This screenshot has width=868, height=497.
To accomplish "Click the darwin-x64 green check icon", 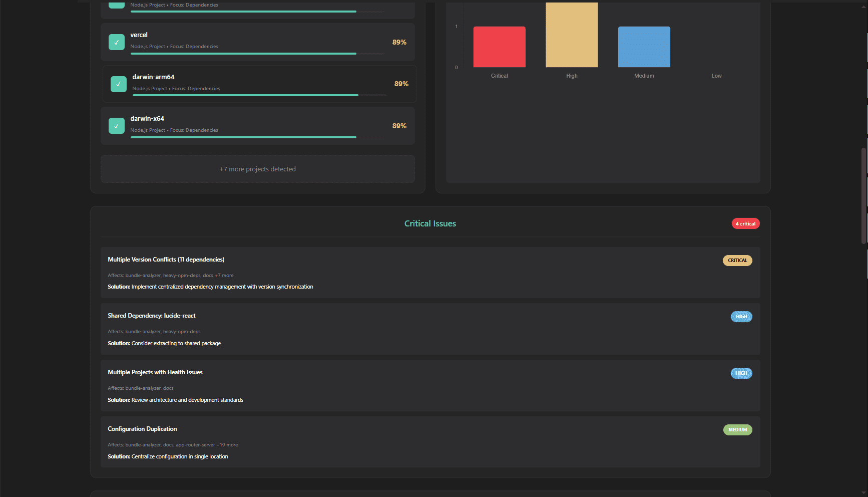I will click(117, 126).
